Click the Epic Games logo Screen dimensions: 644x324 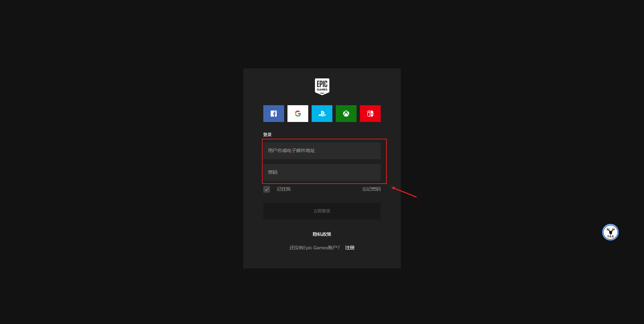(x=322, y=87)
